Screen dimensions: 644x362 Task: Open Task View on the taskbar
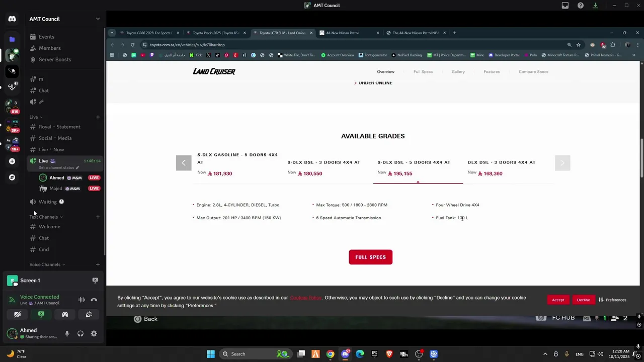(301, 354)
